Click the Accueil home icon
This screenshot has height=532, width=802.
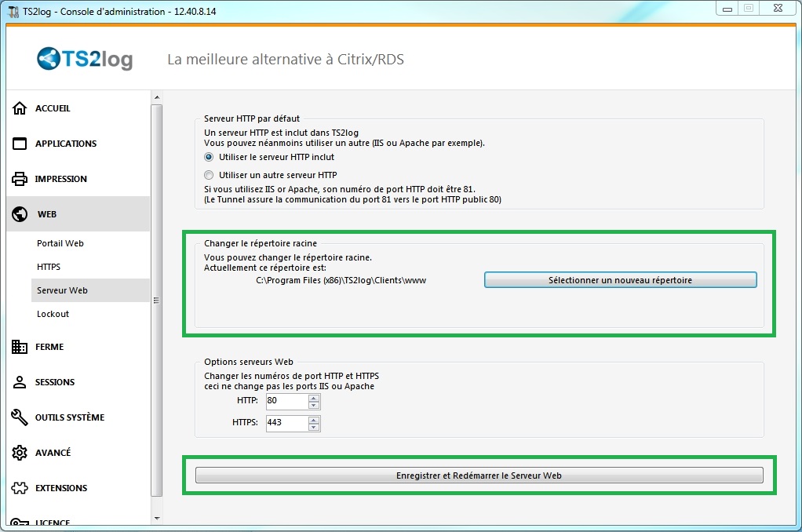coord(20,108)
